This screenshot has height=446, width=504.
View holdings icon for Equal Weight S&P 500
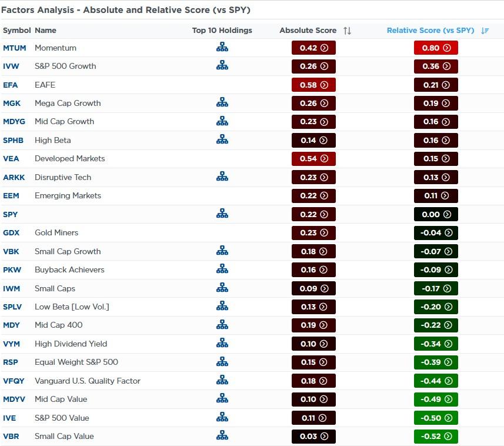coord(222,362)
